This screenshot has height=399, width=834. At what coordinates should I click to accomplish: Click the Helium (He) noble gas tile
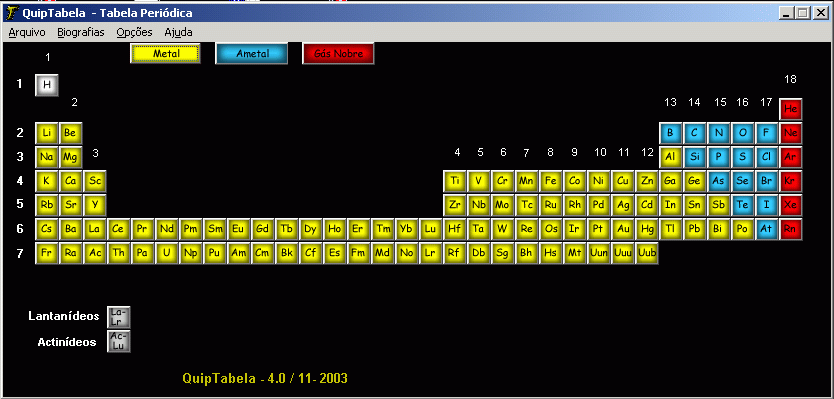[x=790, y=109]
